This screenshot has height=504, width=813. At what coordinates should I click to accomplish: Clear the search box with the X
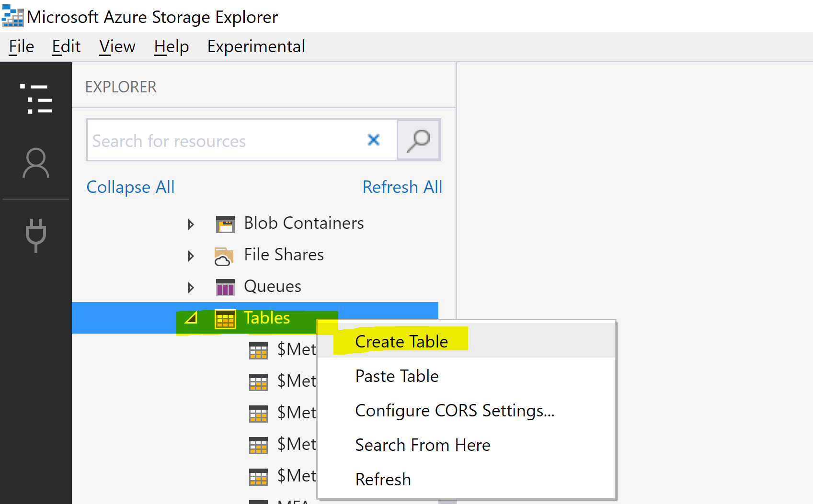pyautogui.click(x=373, y=140)
